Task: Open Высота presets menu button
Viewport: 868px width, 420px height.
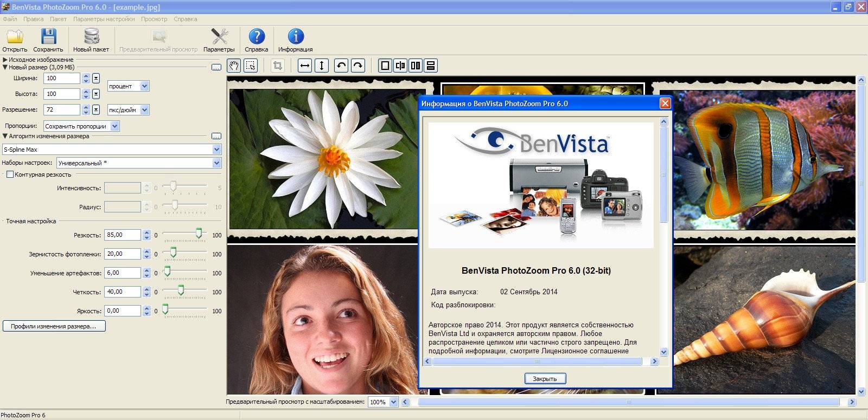Action: point(96,94)
